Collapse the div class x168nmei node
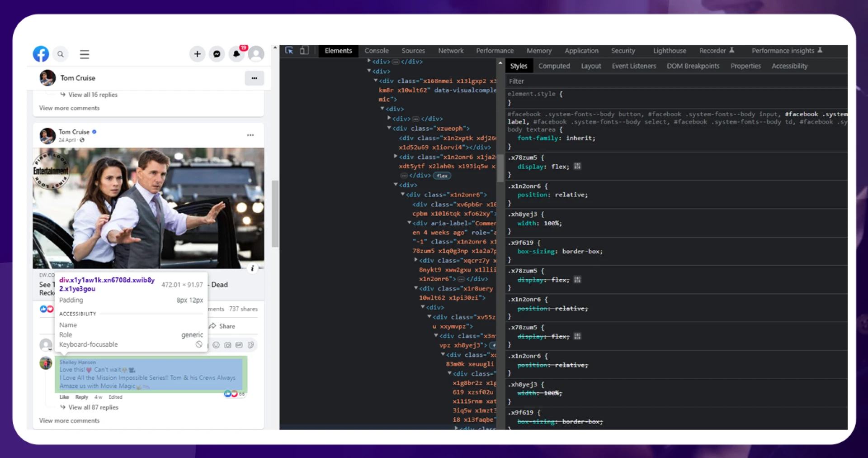This screenshot has width=868, height=458. [376, 81]
